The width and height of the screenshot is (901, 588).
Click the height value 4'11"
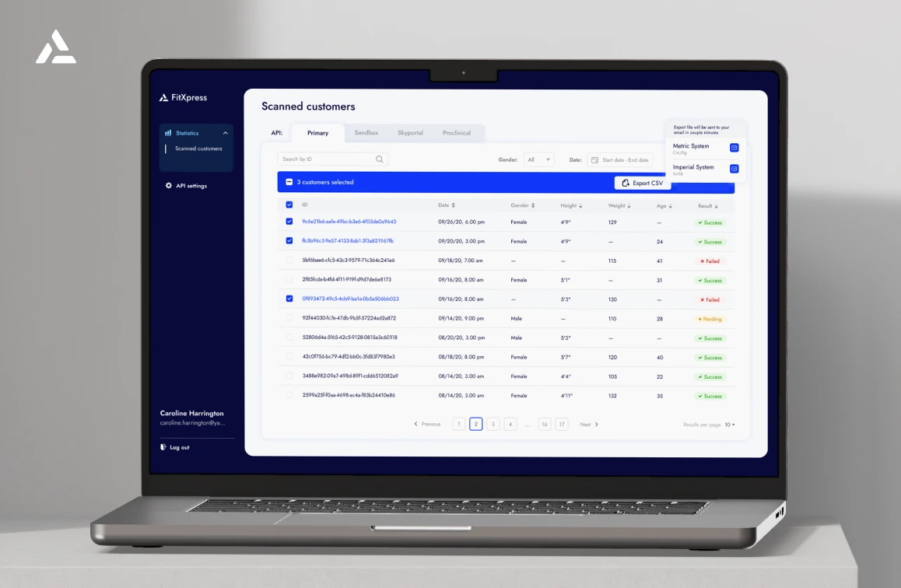click(566, 396)
